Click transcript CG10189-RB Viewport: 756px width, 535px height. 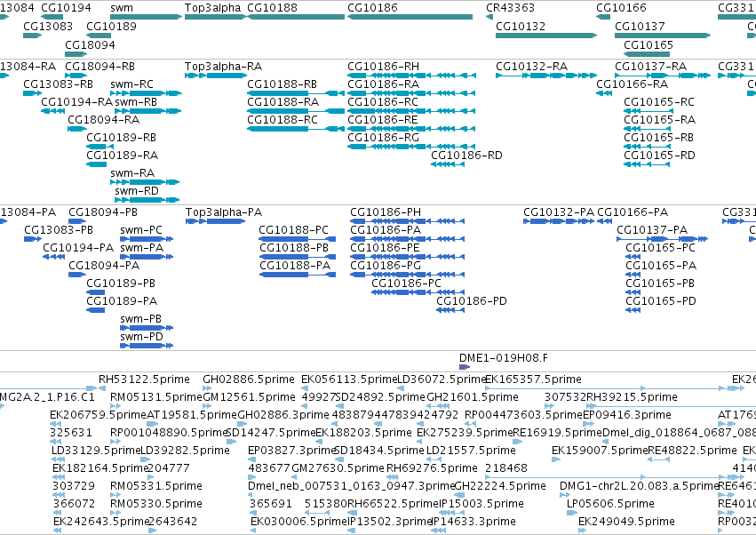99,147
